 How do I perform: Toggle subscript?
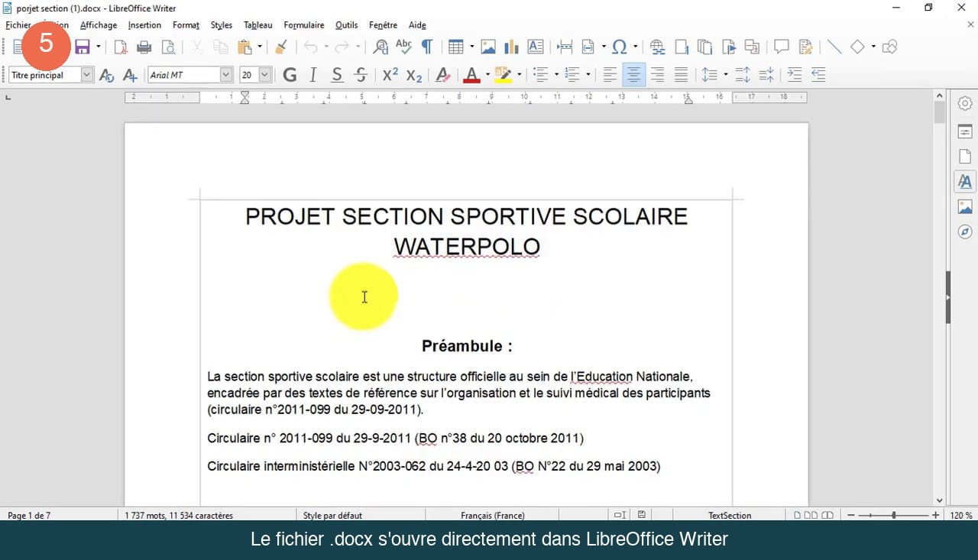coord(414,75)
